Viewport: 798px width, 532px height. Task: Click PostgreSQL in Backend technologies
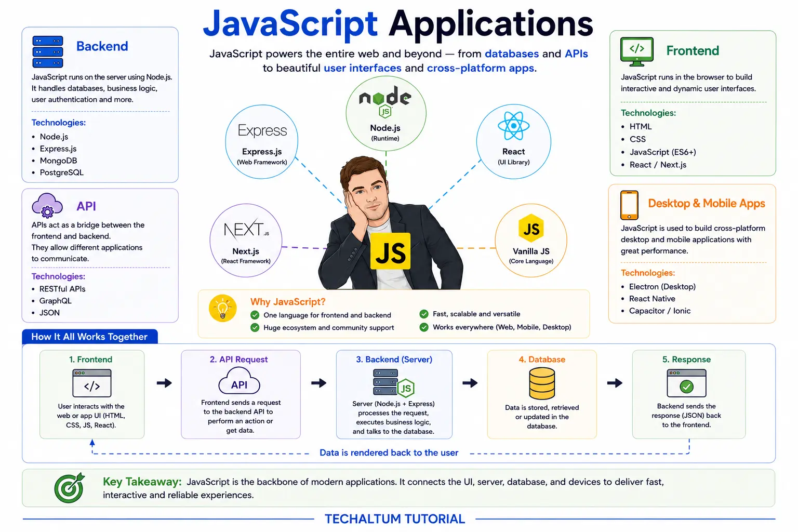(61, 172)
